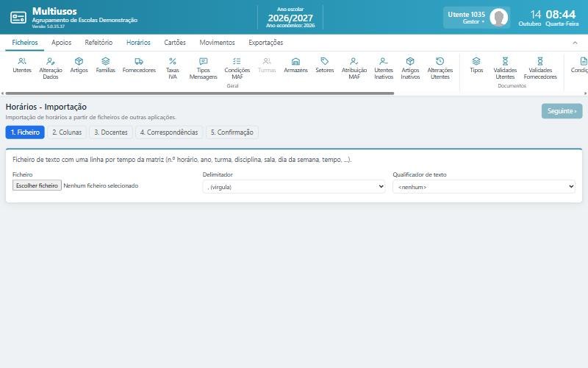This screenshot has width=588, height=368.
Task: Click the Multiusos card logo icon
Action: 18,18
